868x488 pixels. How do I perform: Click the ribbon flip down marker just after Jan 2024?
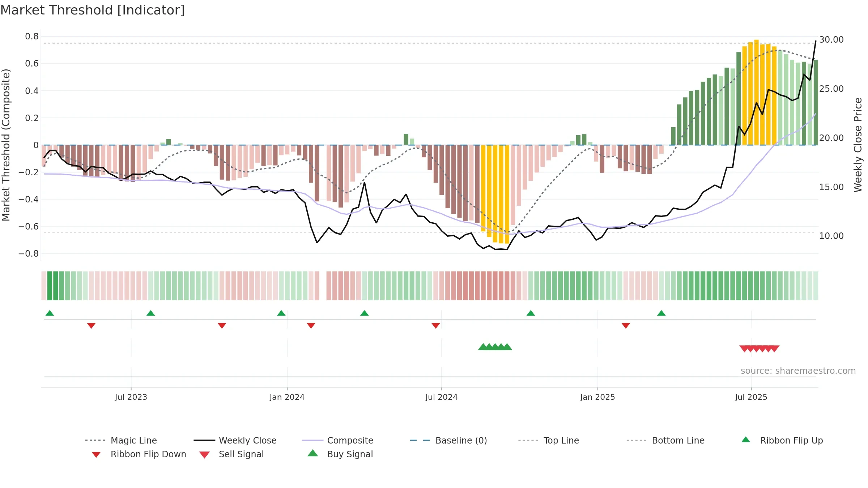coord(311,326)
